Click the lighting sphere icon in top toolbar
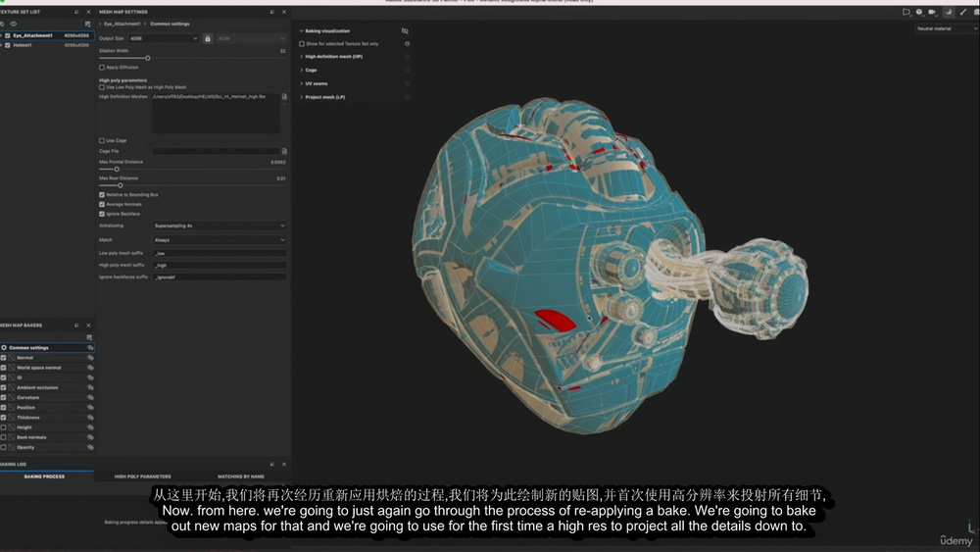Image resolution: width=980 pixels, height=552 pixels. click(x=919, y=12)
